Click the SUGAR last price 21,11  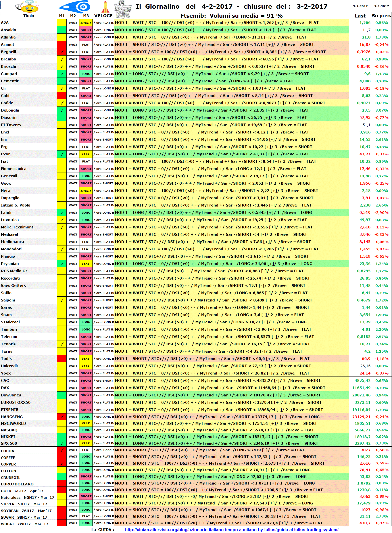coord(365,516)
